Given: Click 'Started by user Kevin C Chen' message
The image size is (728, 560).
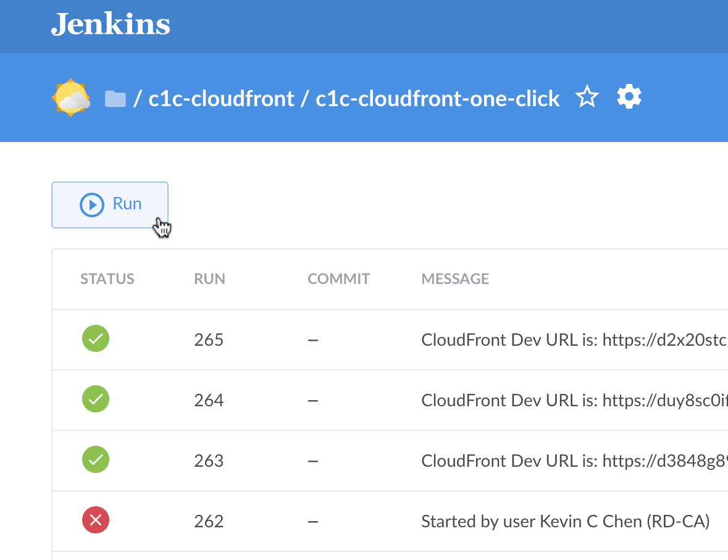Looking at the screenshot, I should coord(566,522).
